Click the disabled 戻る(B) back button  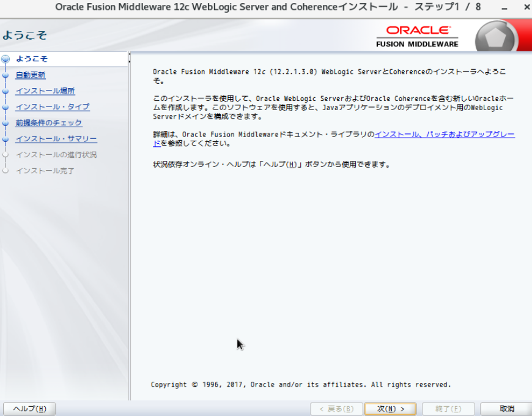[x=336, y=409]
